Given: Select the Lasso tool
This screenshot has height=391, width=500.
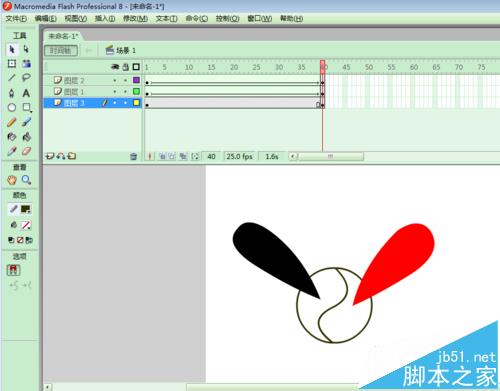Looking at the screenshot, I should point(26,78).
